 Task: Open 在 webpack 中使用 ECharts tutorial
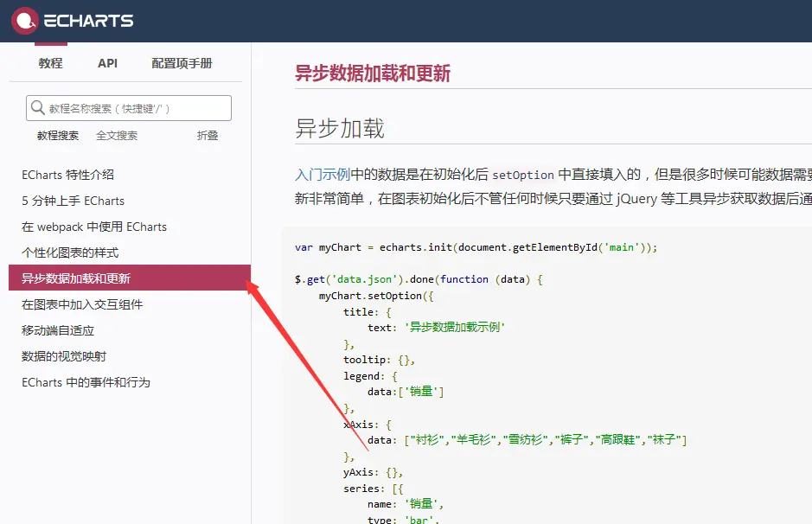pos(94,227)
